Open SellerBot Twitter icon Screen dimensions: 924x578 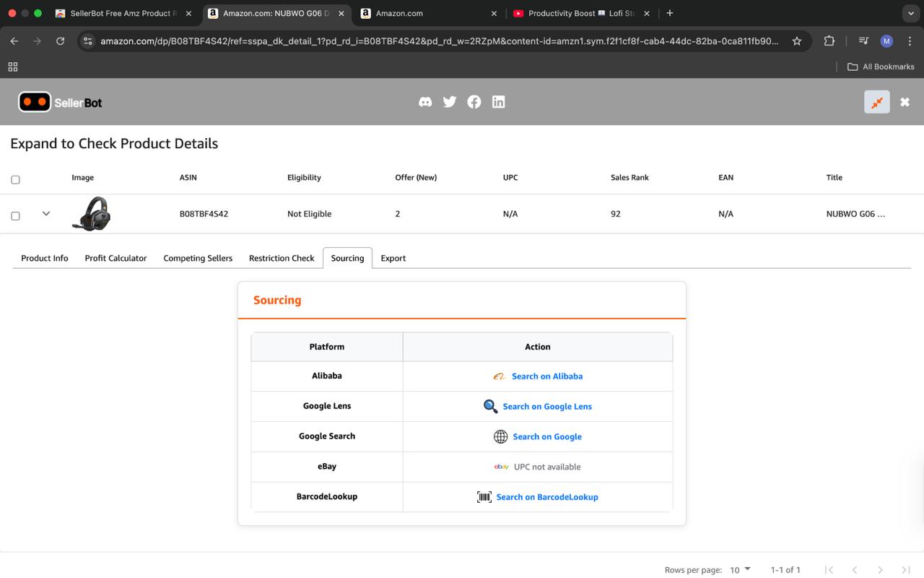450,102
